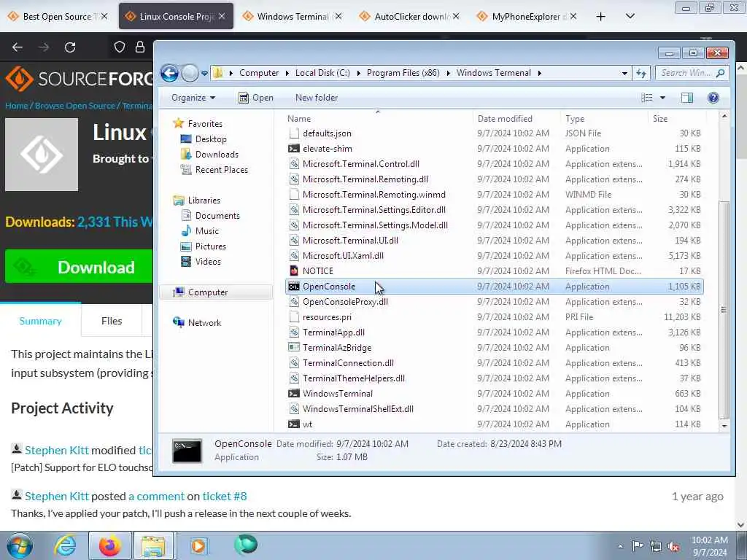This screenshot has height=560, width=747.
Task: Sort by the Name column header
Action: coord(298,119)
